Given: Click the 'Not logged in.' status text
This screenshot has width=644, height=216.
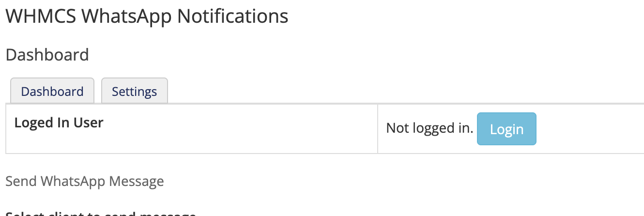Looking at the screenshot, I should tap(429, 129).
